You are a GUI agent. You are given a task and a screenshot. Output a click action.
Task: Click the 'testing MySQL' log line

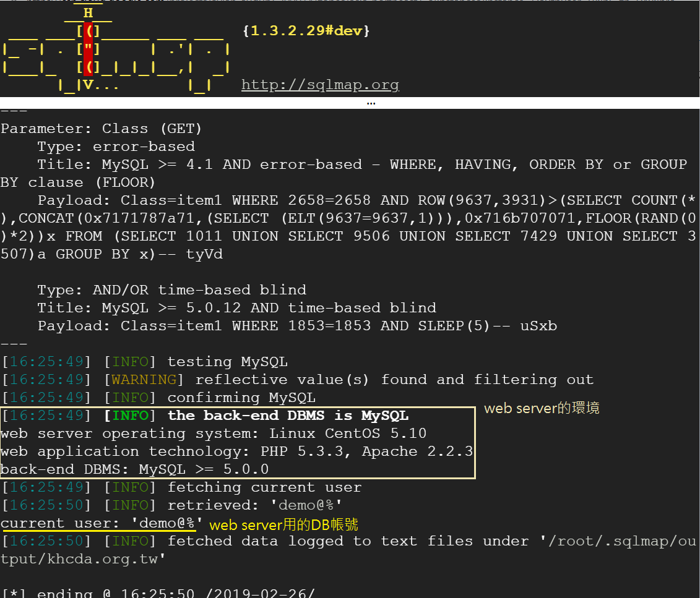tap(145, 362)
